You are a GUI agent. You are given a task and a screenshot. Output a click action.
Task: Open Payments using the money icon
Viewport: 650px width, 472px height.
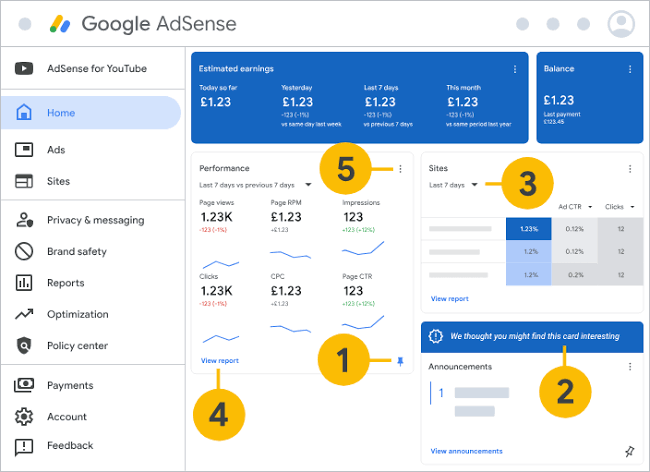24,385
